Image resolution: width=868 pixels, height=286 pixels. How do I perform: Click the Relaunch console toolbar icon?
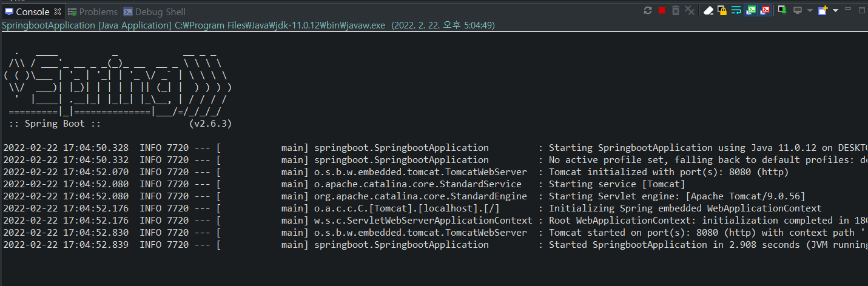648,10
